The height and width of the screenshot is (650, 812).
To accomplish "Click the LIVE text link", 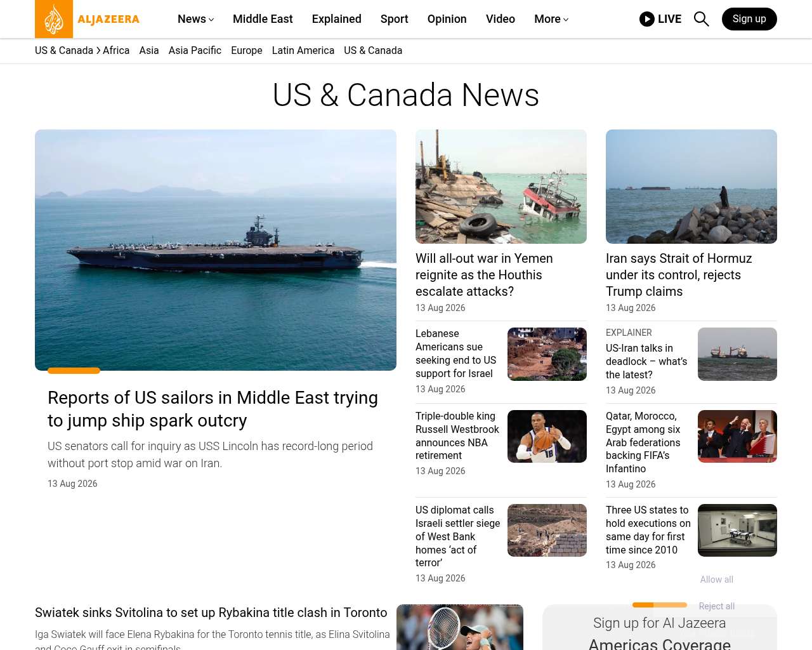I will [x=670, y=19].
